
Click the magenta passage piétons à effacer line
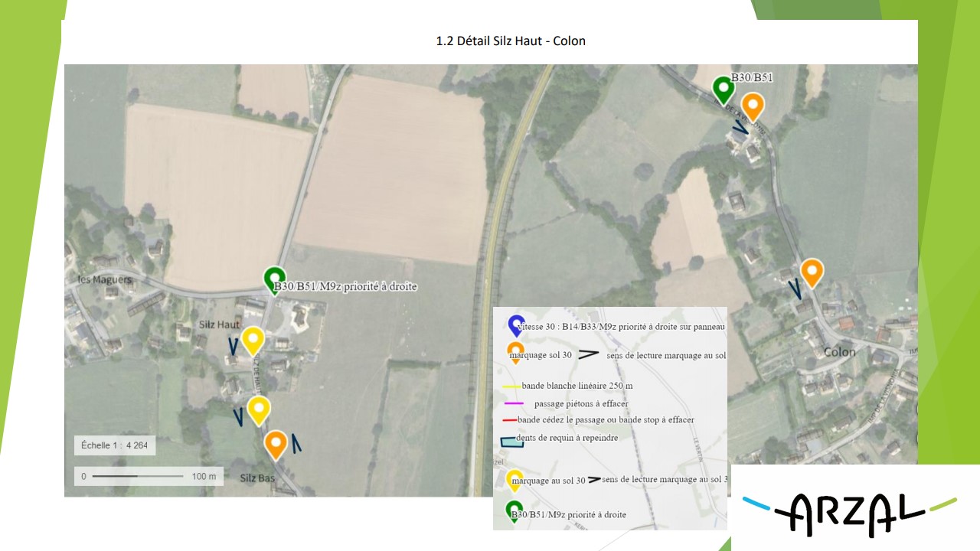513,403
